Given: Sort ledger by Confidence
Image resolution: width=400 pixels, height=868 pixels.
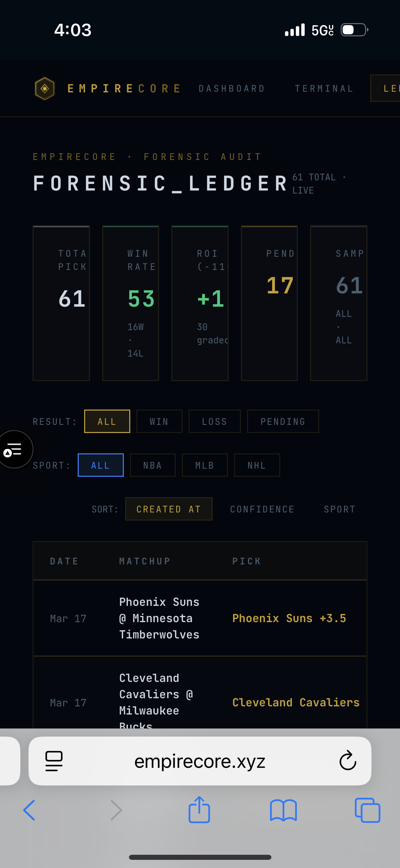Looking at the screenshot, I should [x=262, y=509].
